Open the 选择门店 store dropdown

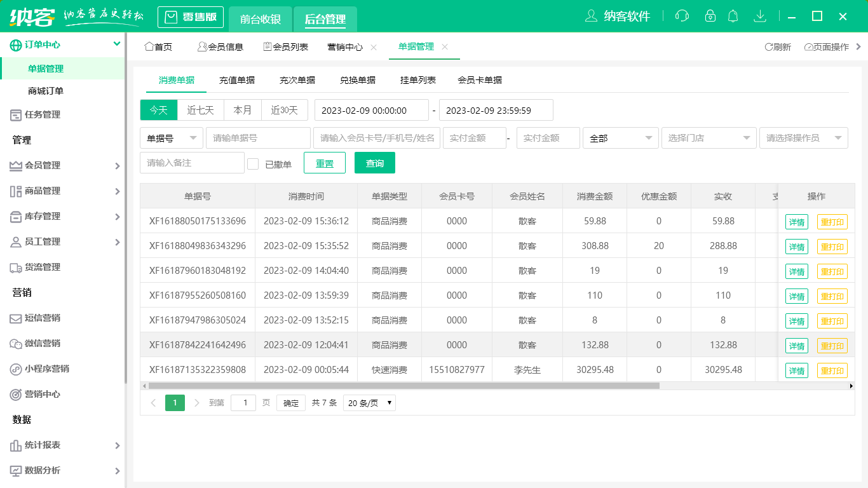click(x=709, y=138)
